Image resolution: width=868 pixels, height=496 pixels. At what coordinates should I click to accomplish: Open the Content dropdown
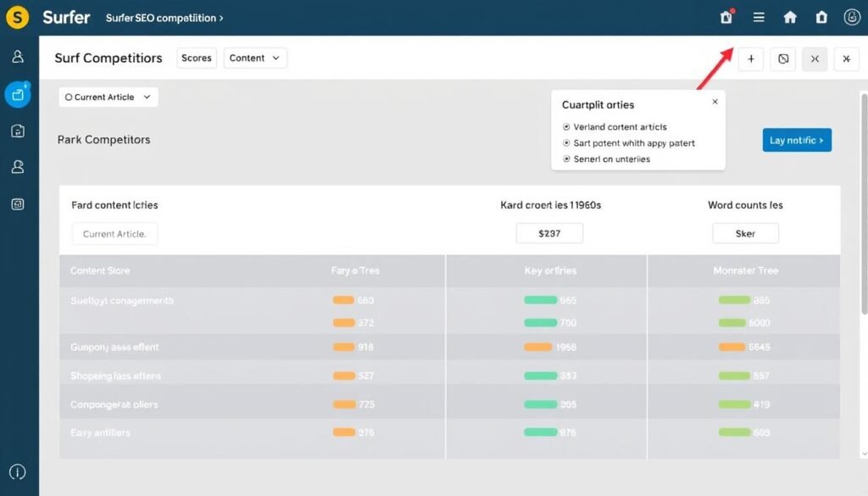point(254,58)
